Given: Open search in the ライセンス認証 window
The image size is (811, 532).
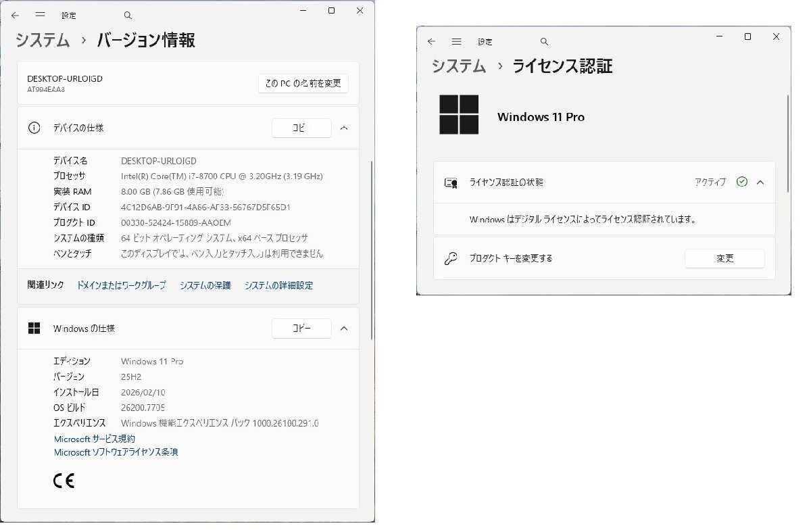Looking at the screenshot, I should [x=544, y=41].
